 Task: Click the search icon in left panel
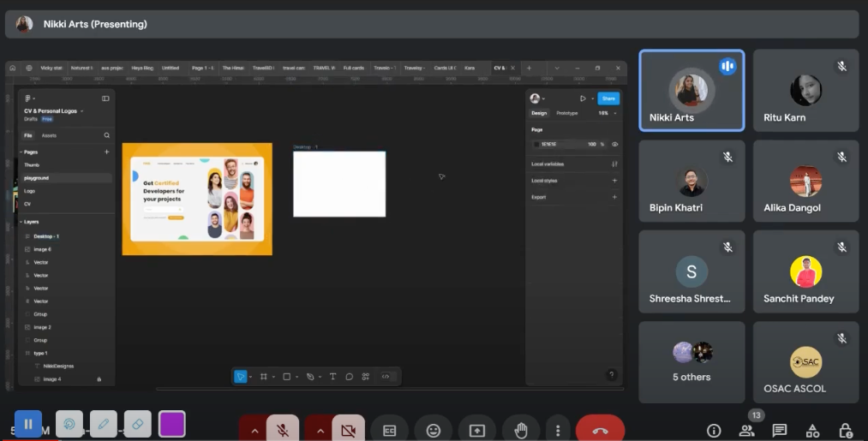(x=107, y=135)
